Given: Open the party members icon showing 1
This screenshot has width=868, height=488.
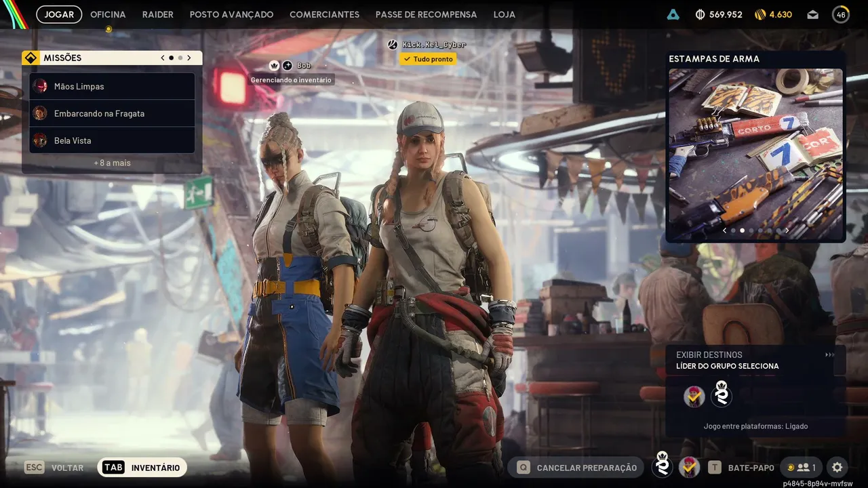Looking at the screenshot, I should click(x=801, y=467).
